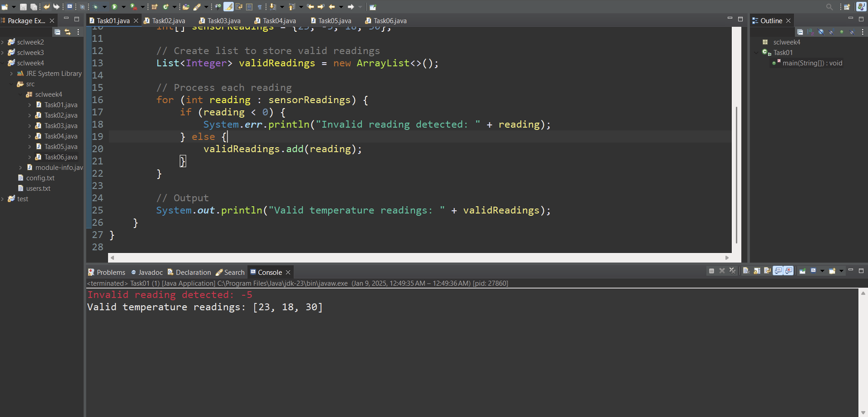Expand Task03.java in Package Explorer

[30, 126]
